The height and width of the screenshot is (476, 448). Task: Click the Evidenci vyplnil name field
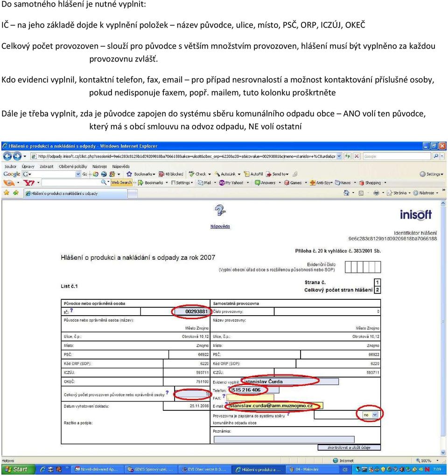(290, 381)
